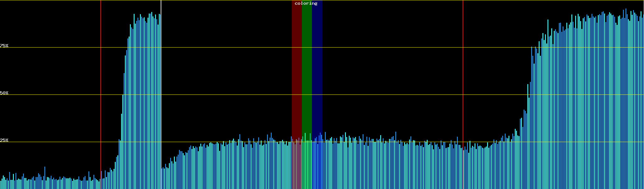This screenshot has height=189, width=644.
Task: Click the rightmost red vertical marker line
Action: 463,79
